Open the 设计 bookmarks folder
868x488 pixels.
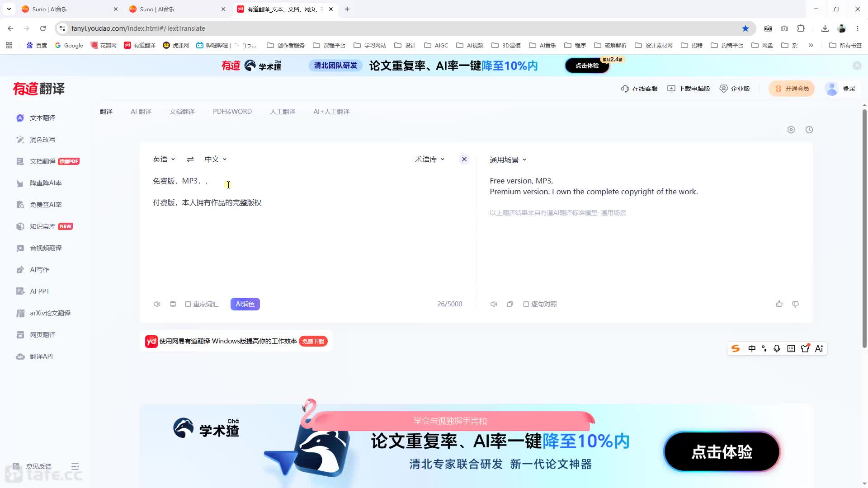pyautogui.click(x=405, y=45)
